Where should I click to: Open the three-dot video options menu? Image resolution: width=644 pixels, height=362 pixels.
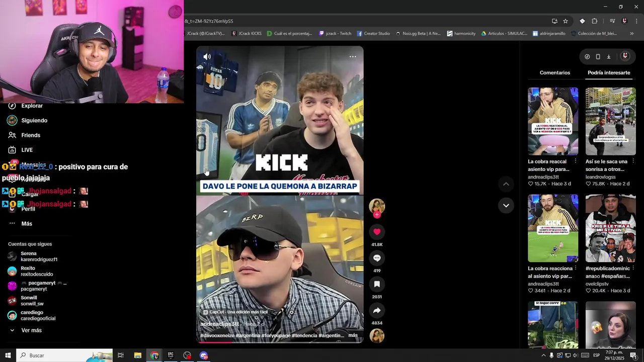click(353, 57)
